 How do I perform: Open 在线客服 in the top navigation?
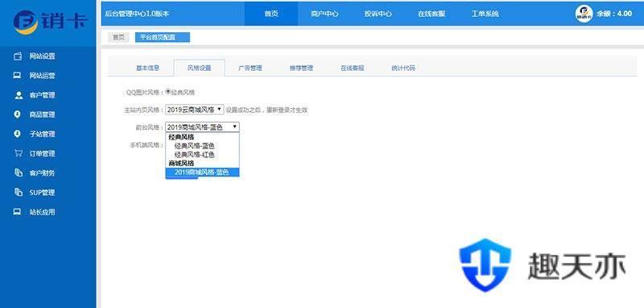click(431, 14)
